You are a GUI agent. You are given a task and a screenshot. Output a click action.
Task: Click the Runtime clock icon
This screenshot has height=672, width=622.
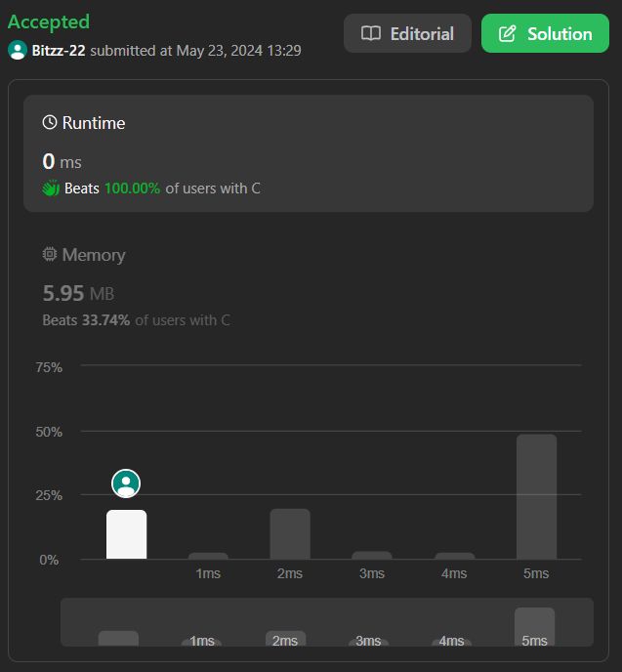tap(50, 122)
